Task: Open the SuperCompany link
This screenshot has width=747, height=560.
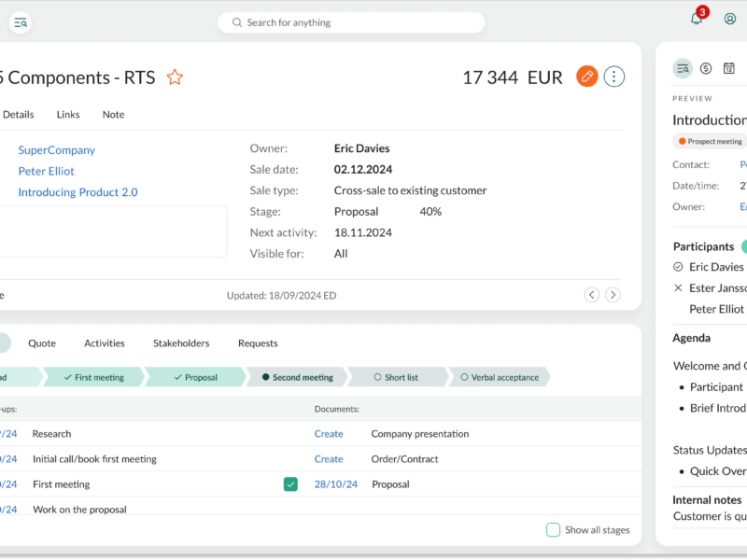Action: [x=56, y=150]
